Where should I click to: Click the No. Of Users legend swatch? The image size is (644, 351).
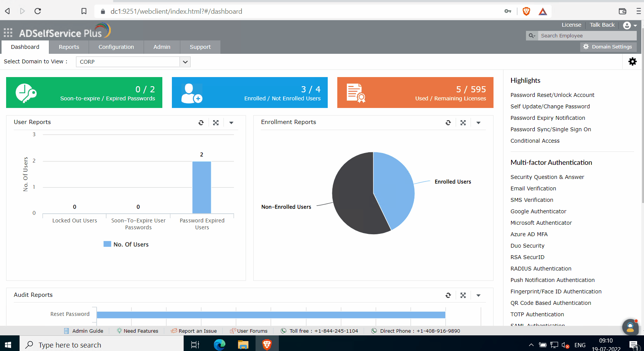click(x=107, y=244)
